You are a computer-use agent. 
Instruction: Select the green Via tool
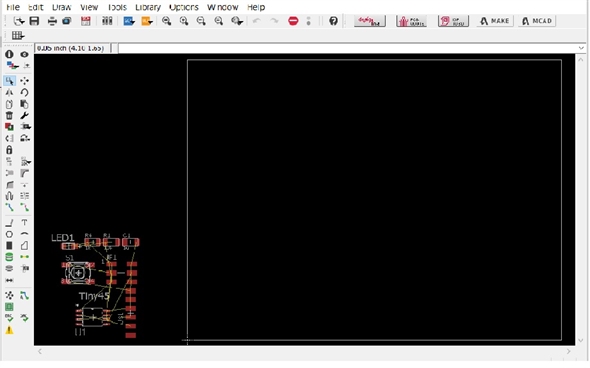(9, 257)
